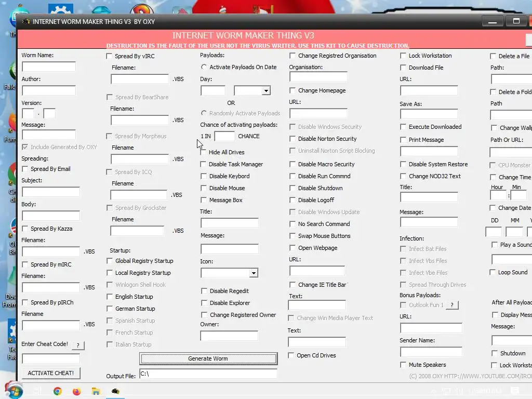Click the Sender Name input field
The width and height of the screenshot is (532, 399).
431,352
